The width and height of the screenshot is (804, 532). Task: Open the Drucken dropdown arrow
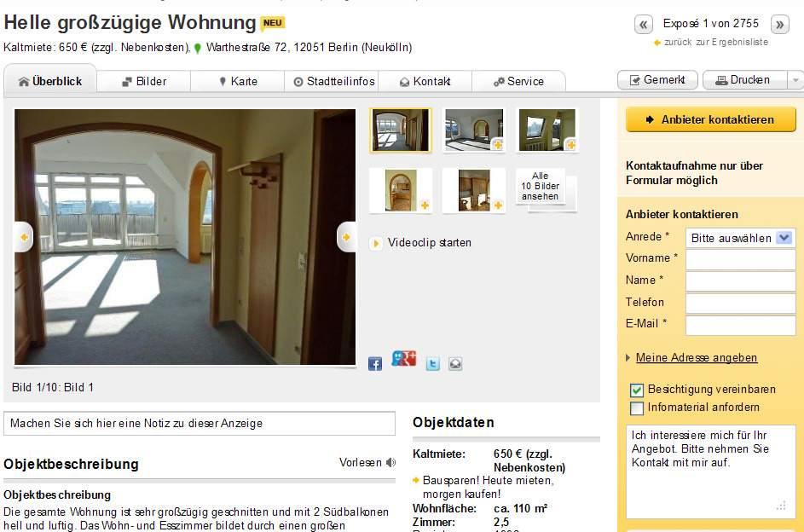[x=795, y=80]
